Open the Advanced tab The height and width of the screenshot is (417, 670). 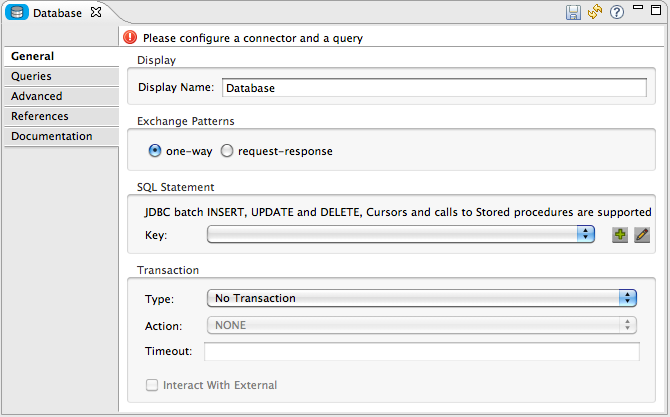pos(37,96)
